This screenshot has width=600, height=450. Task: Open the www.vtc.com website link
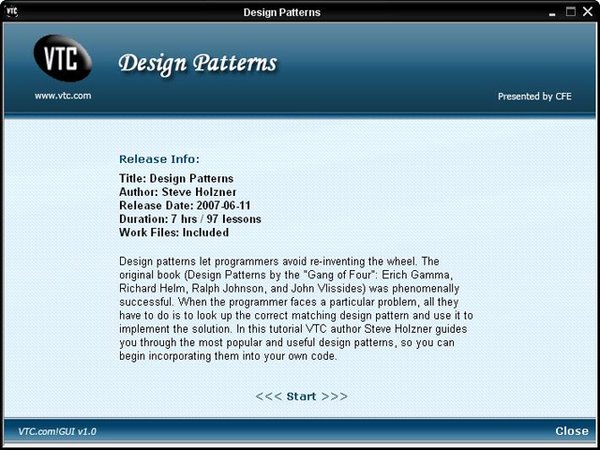63,96
